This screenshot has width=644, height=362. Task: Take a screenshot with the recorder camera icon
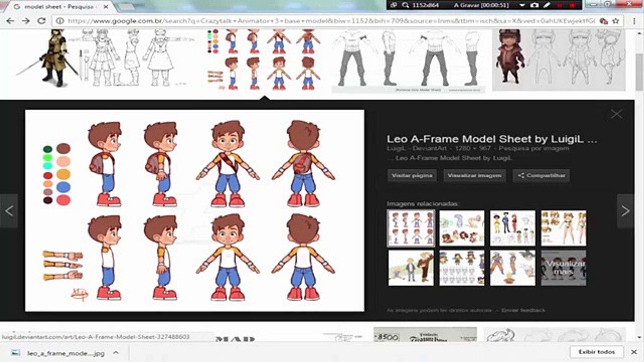point(535,5)
